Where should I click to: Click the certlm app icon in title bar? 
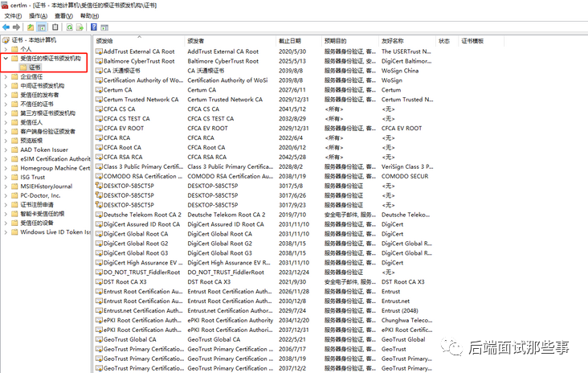point(5,6)
